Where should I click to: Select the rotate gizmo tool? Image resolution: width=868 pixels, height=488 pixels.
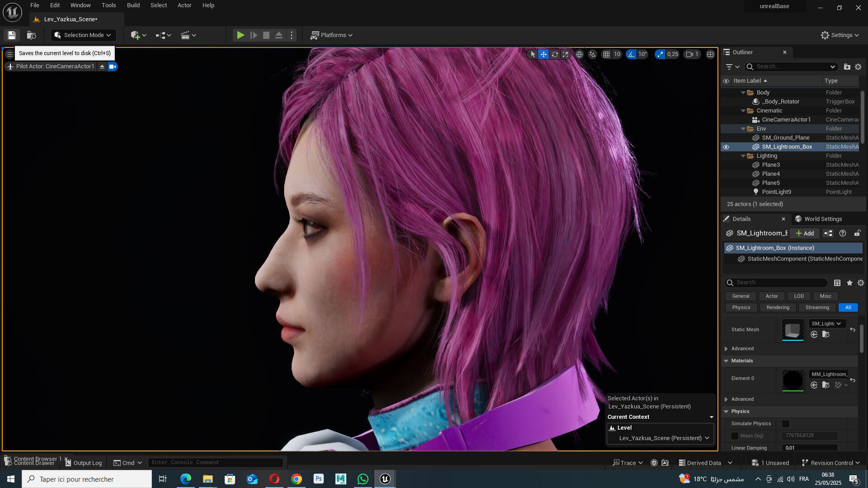(555, 54)
